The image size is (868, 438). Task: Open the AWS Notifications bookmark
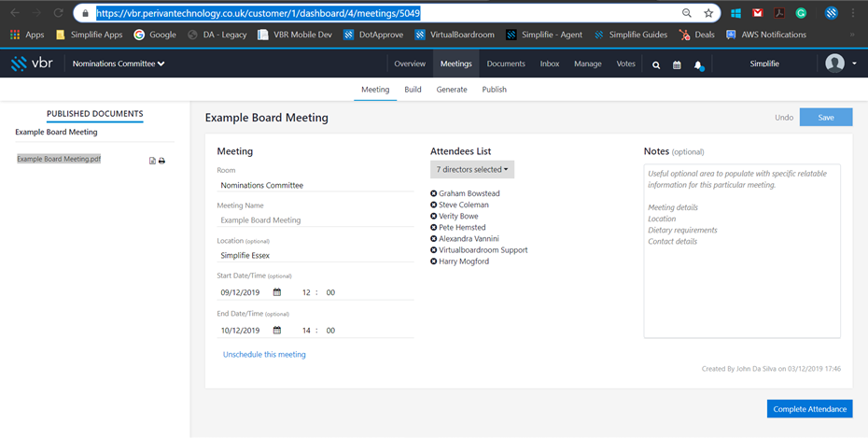pyautogui.click(x=766, y=35)
